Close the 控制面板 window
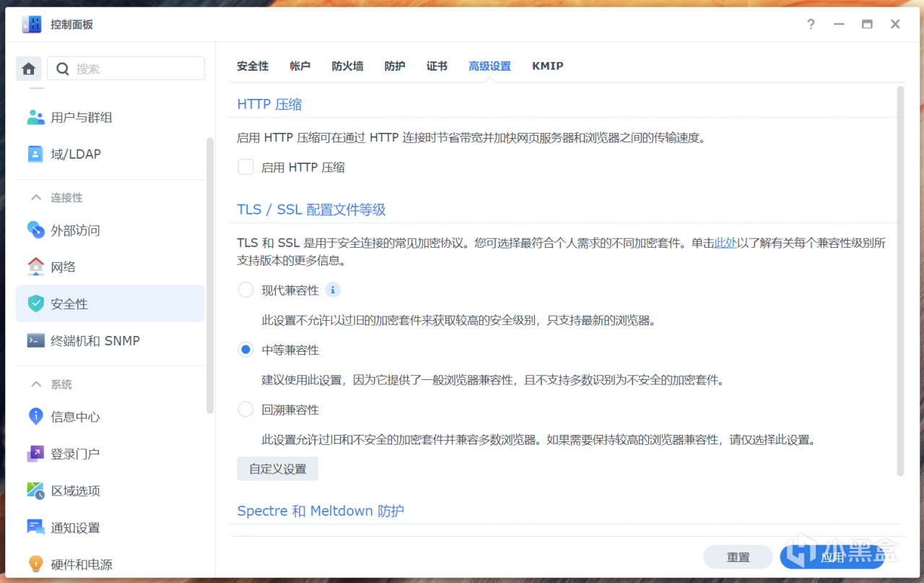 coord(895,25)
